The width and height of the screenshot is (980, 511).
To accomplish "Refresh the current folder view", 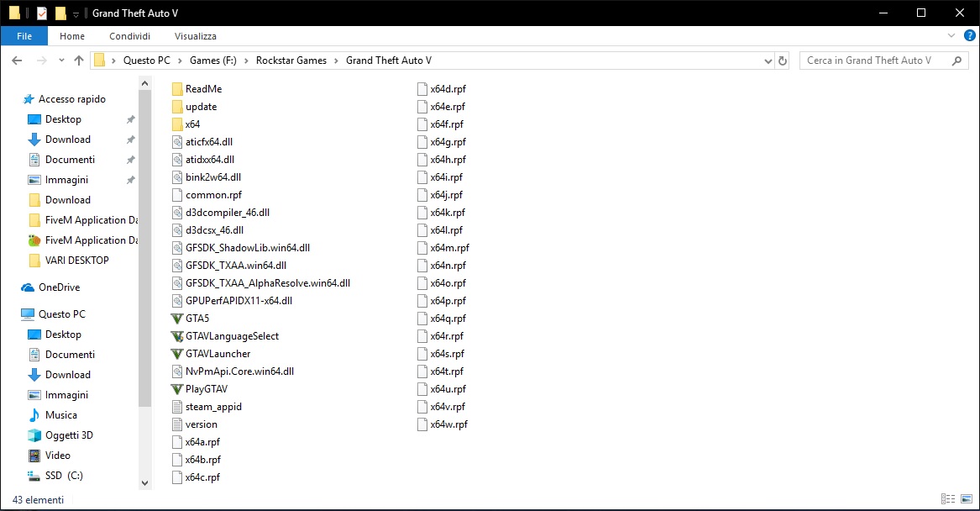I will point(783,61).
